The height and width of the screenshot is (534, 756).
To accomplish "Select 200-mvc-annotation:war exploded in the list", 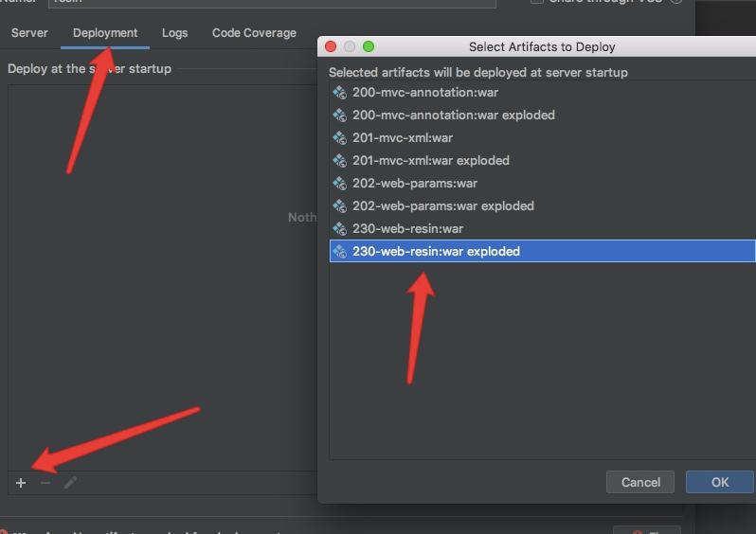I will tap(453, 116).
